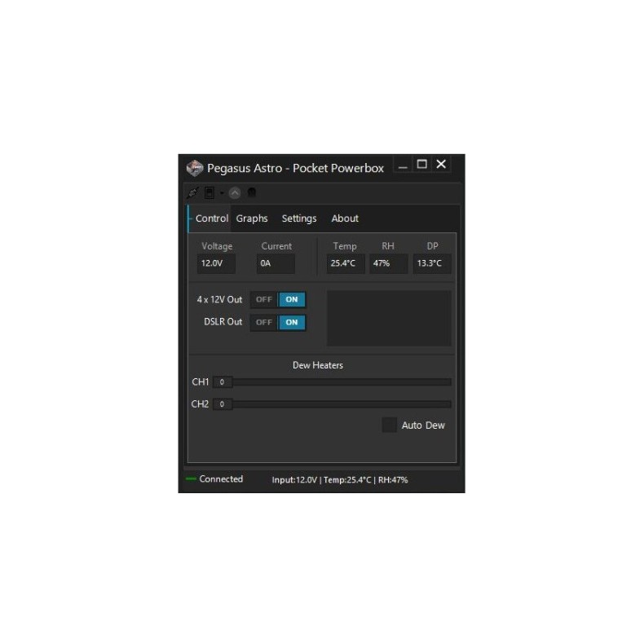This screenshot has height=644, width=644.
Task: Switch DSLR Out to OFF
Action: [264, 322]
